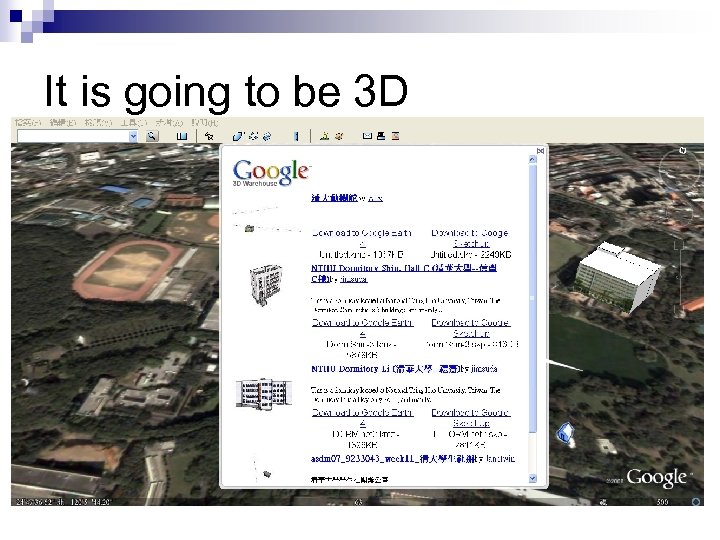Screen dimensions: 720x540
Task: Click the white 3D building model on map
Action: click(x=619, y=278)
